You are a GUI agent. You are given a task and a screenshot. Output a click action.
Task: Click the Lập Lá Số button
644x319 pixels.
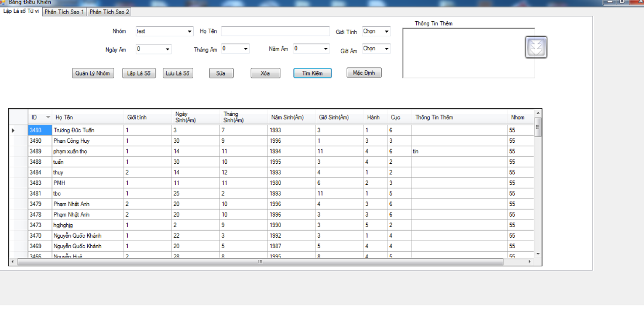[139, 73]
